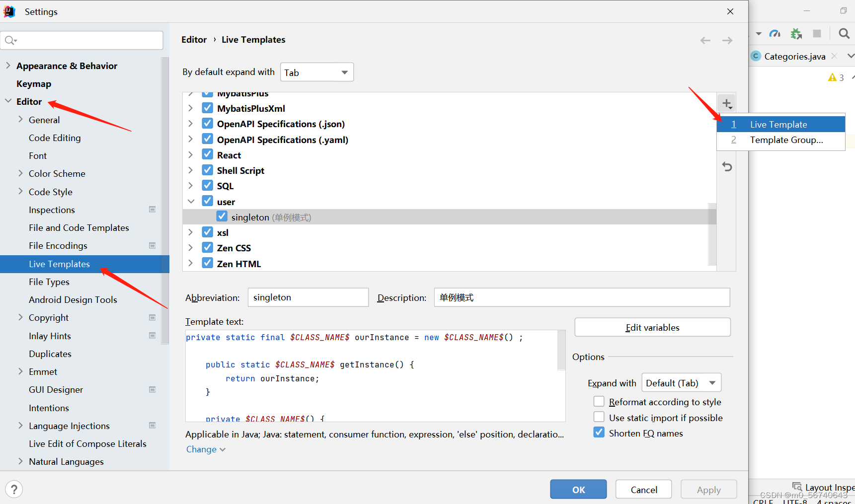Expand the Color Scheme settings node
Image resolution: width=855 pixels, height=504 pixels.
click(20, 173)
